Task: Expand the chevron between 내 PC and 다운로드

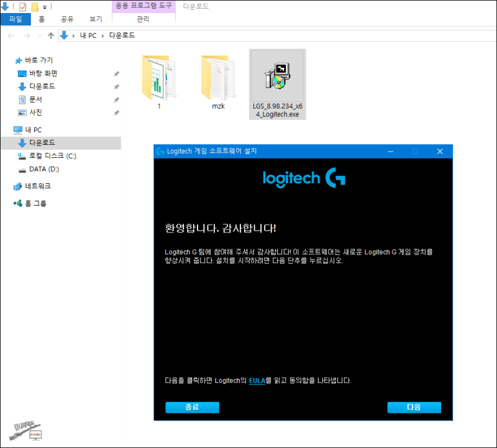Action: coord(103,36)
